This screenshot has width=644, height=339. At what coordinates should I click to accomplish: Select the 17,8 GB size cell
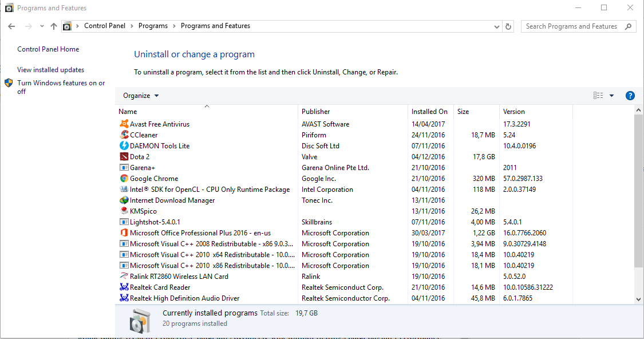click(484, 156)
